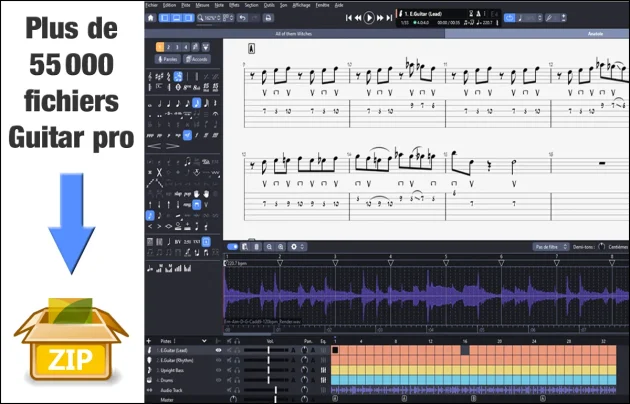Toggle visibility of E.Guitar (Rhythm) track
This screenshot has width=630, height=404.
click(219, 360)
